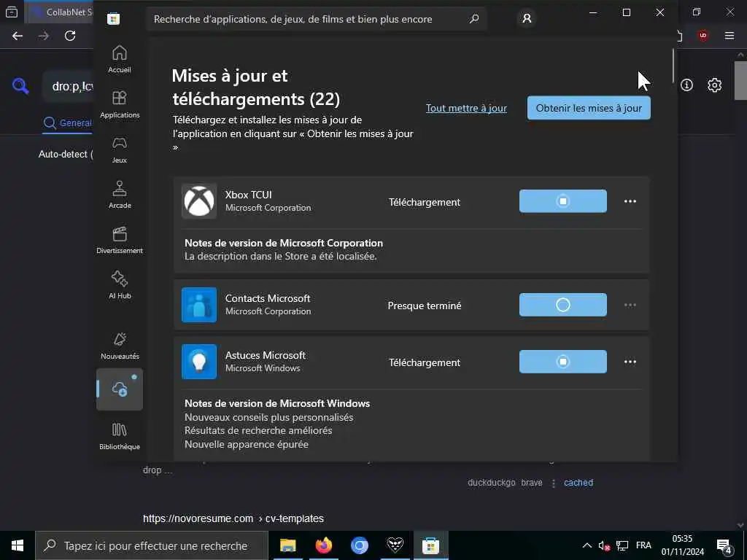Click the taskbar search box
Screen dimensions: 747x560
[152, 545]
